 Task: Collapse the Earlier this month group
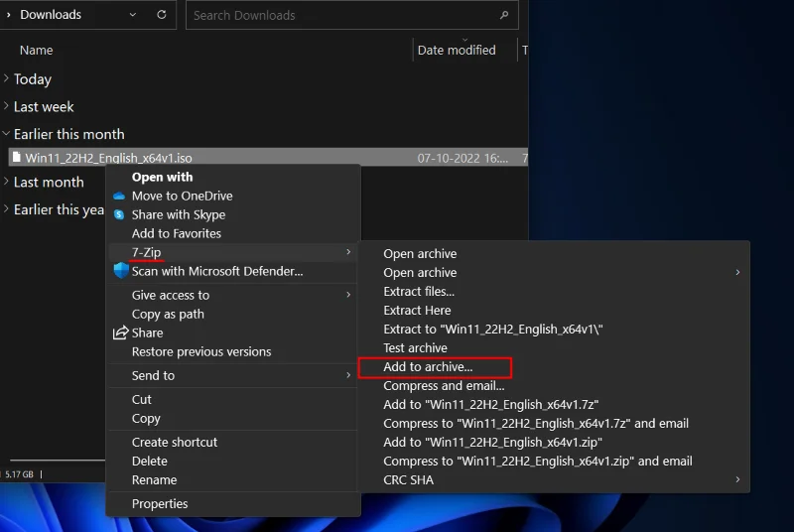coord(6,134)
